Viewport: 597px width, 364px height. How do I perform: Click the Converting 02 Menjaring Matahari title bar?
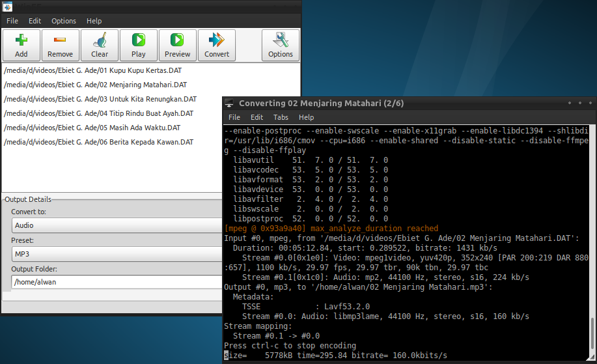[409, 103]
